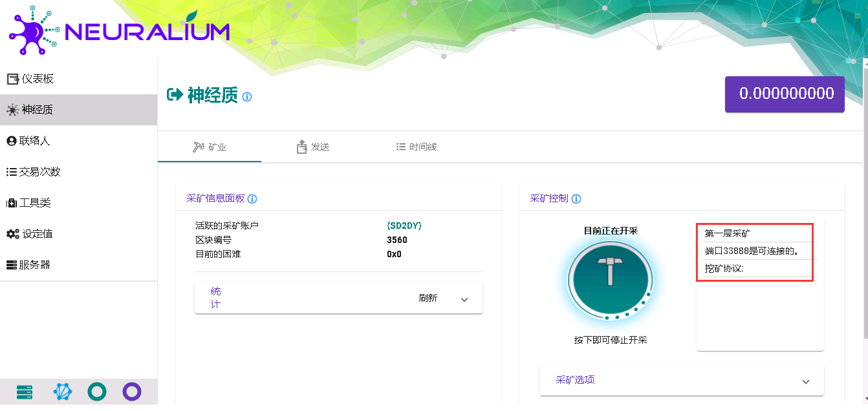Open 仪表板 from the sidebar
This screenshot has width=868, height=411.
pyautogui.click(x=38, y=79)
